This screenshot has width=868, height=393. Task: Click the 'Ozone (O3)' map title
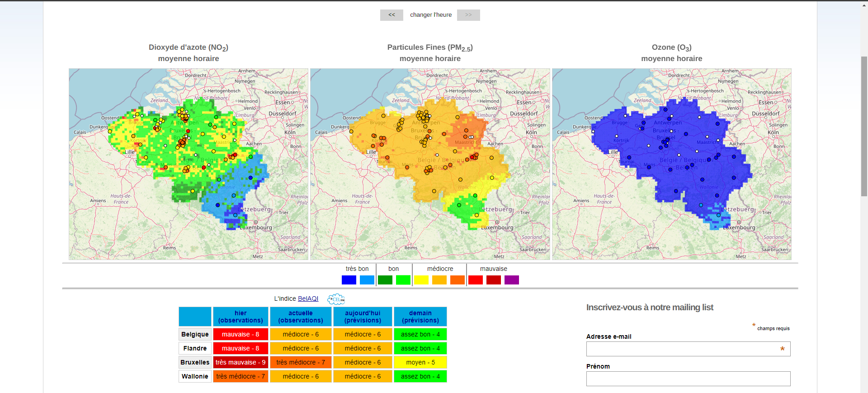click(672, 47)
